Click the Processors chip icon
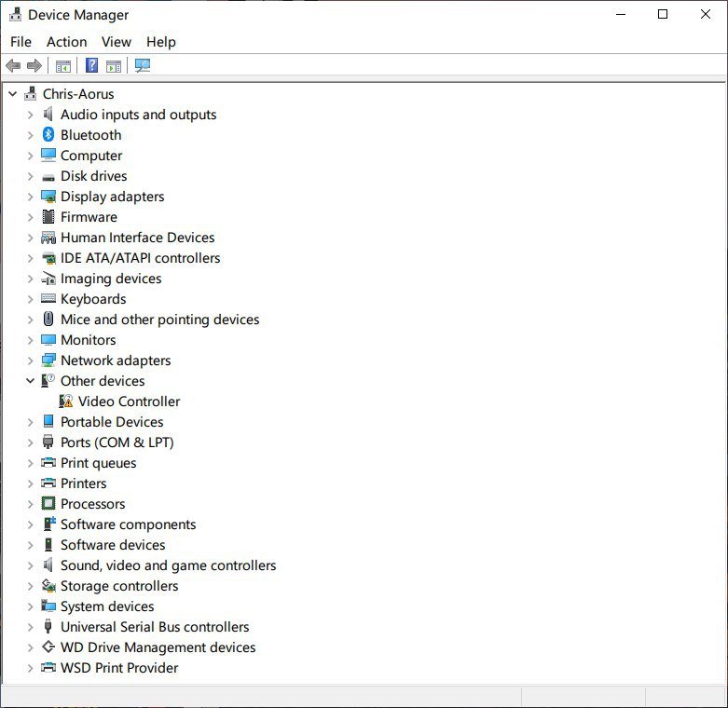728x708 pixels. pyautogui.click(x=48, y=504)
